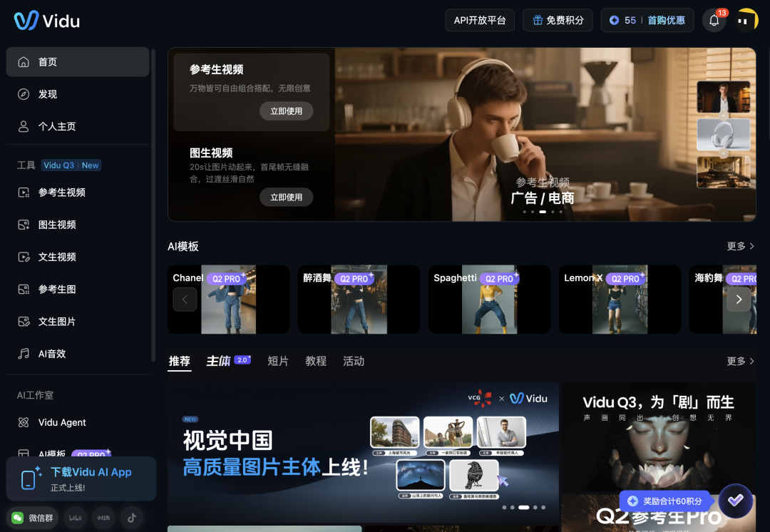Open Vidu Agent in the AI工作室 section

tap(78, 422)
